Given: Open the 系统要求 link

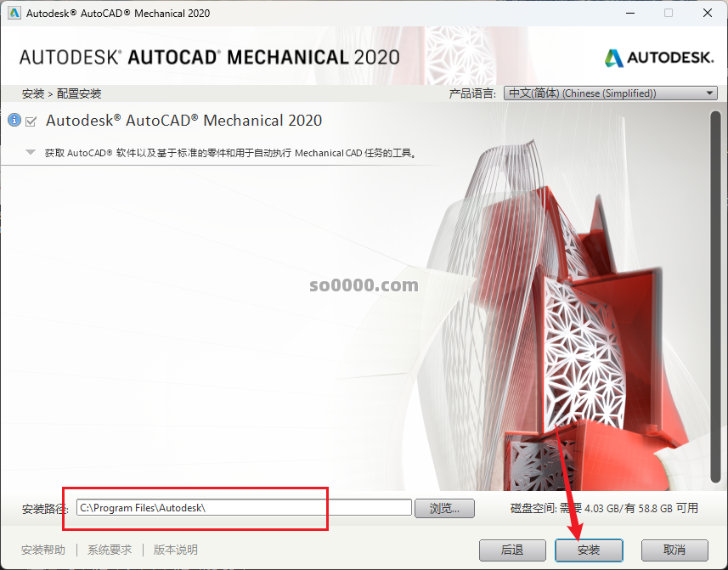Looking at the screenshot, I should 110,550.
